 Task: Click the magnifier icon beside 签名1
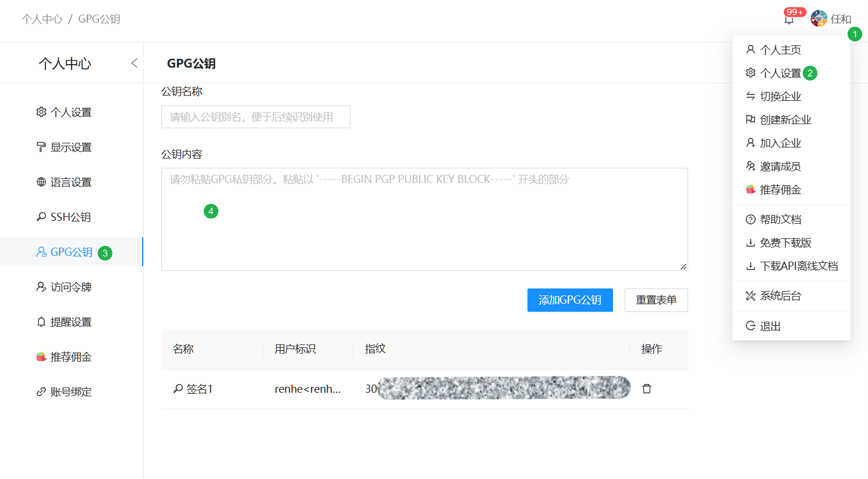pos(176,388)
